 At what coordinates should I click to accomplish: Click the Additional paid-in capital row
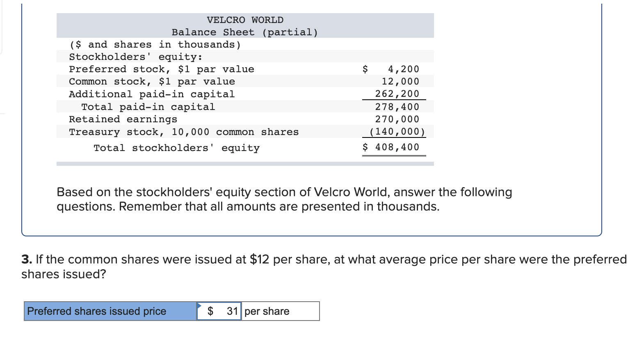click(152, 94)
